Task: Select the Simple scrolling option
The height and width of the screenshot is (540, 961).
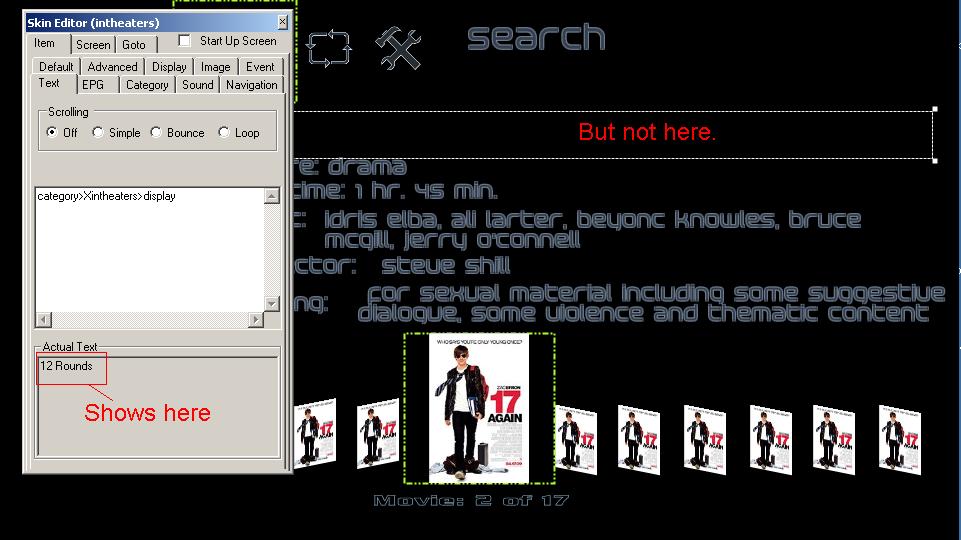Action: [97, 132]
